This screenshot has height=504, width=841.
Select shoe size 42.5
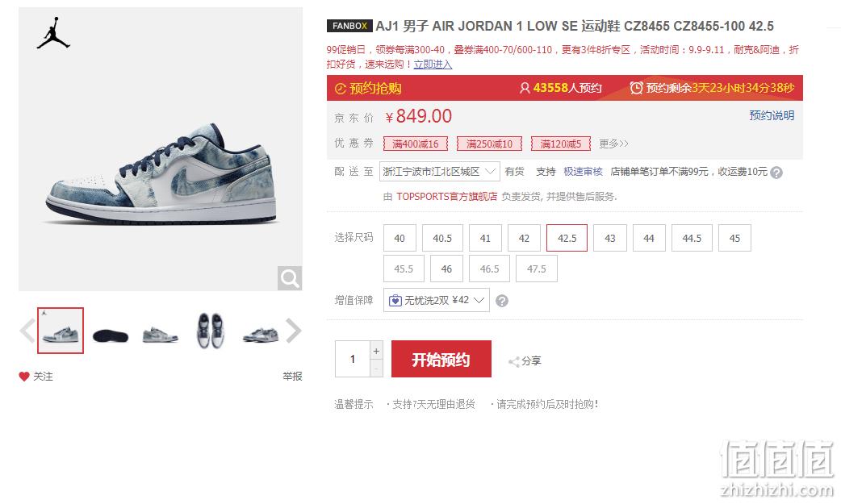point(567,238)
